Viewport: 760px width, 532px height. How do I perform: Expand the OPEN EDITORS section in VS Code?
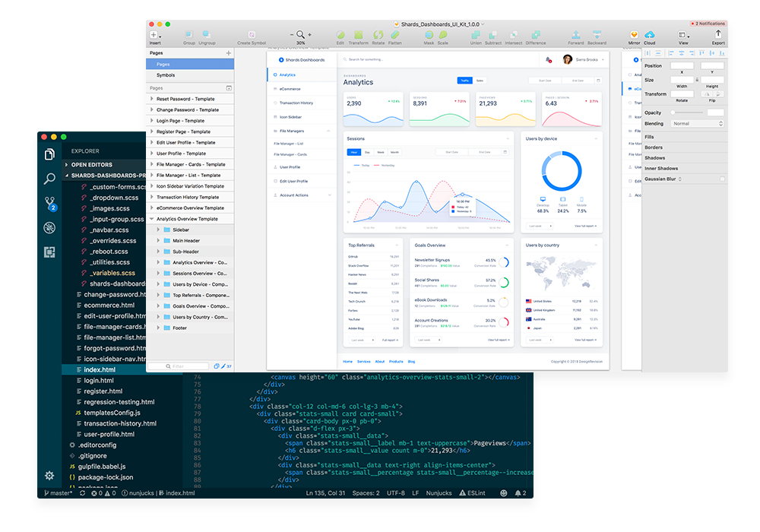66,165
